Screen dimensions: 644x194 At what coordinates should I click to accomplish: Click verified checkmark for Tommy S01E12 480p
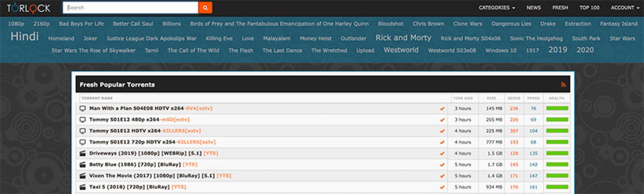[x=442, y=120]
